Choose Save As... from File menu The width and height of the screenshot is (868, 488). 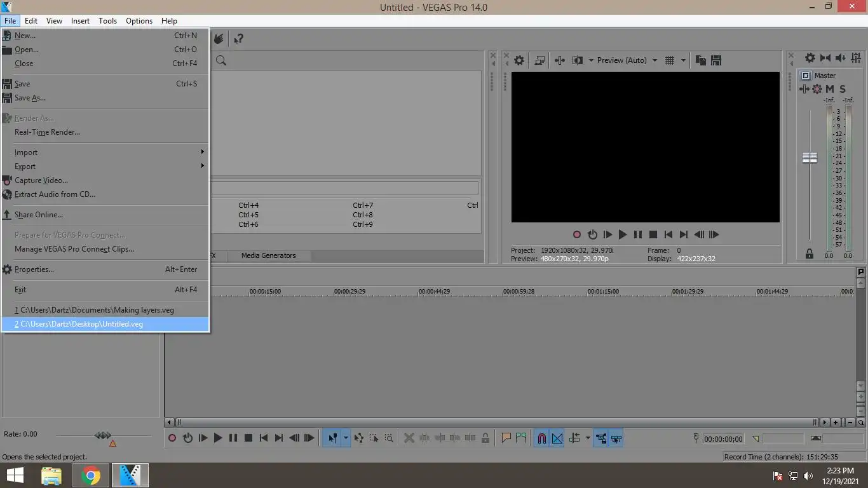pyautogui.click(x=105, y=98)
